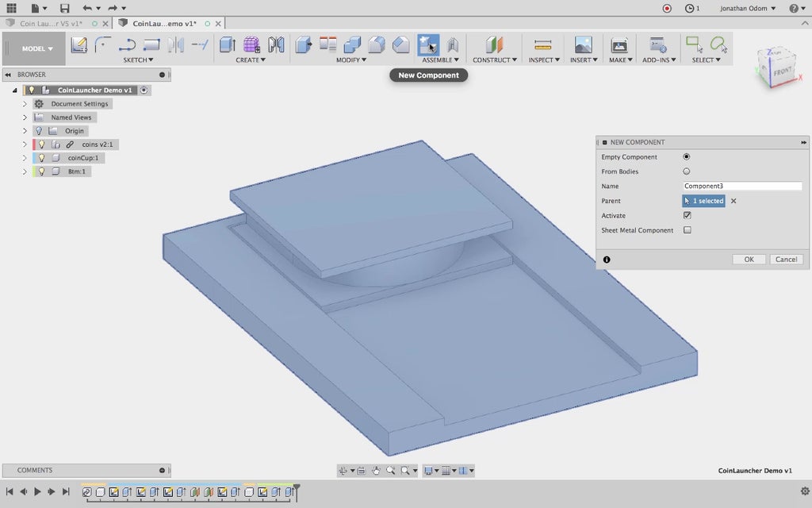Click the Offset Plane construct icon

[x=494, y=44]
